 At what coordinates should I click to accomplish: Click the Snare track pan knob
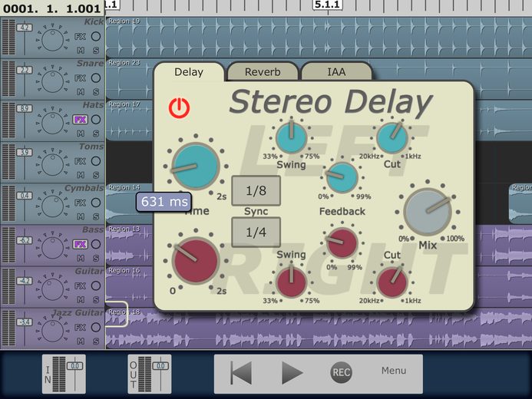(x=52, y=81)
